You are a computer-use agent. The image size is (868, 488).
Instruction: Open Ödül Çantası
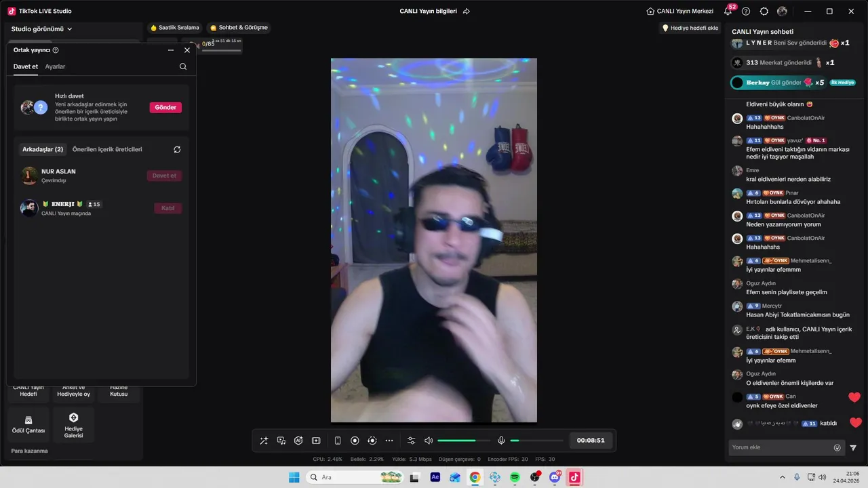[x=28, y=424]
